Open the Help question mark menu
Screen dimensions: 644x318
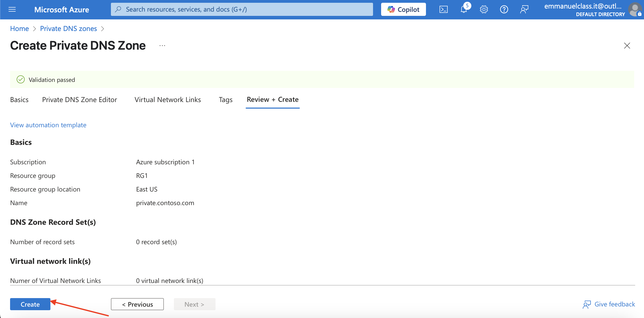(504, 10)
